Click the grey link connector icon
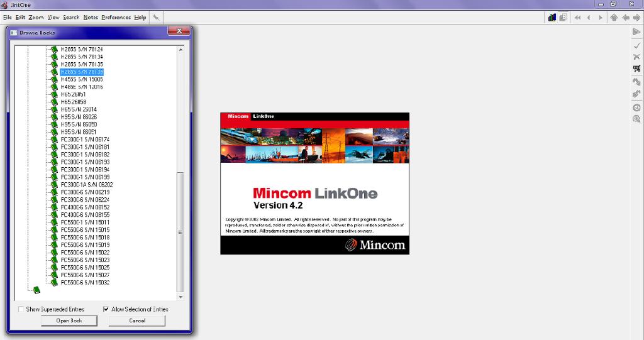 pos(636,94)
